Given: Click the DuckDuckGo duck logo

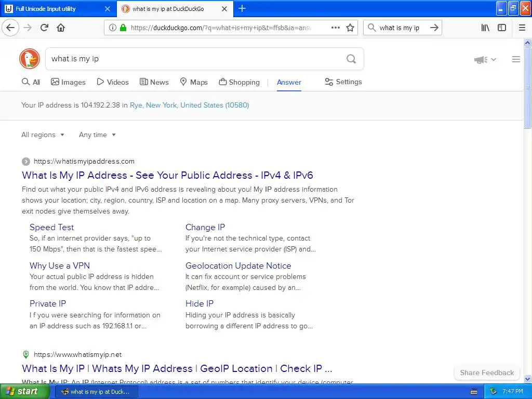Looking at the screenshot, I should [x=30, y=59].
